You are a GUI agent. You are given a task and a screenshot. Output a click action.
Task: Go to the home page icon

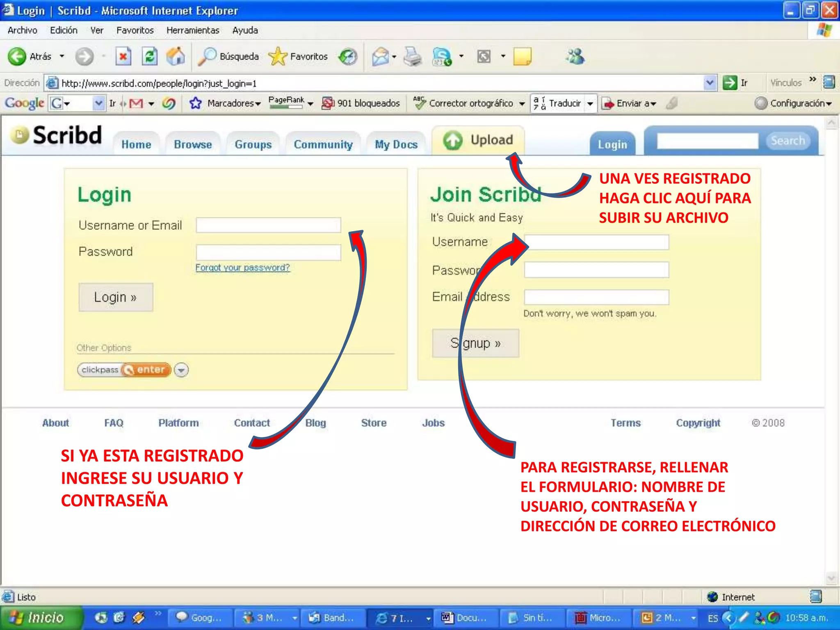176,57
